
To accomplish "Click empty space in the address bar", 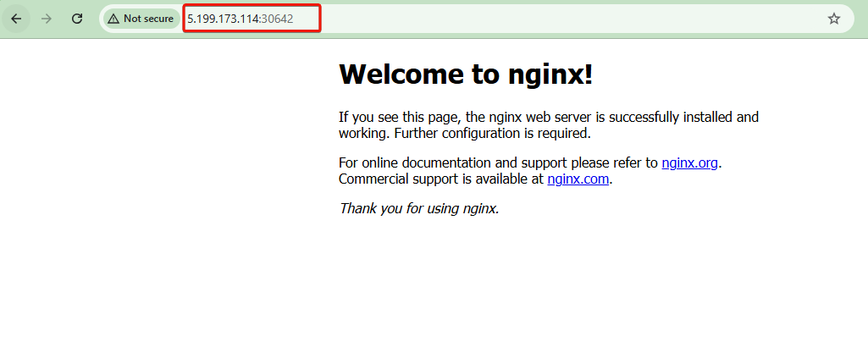I will pos(550,19).
